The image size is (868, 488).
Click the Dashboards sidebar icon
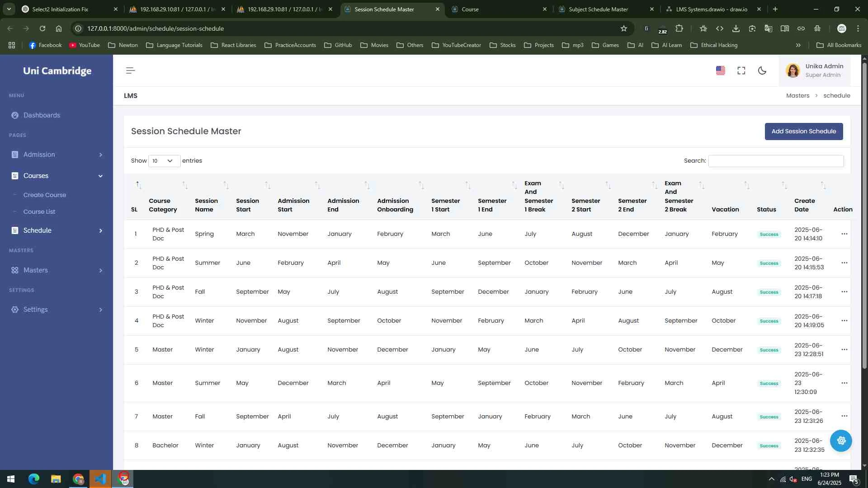15,115
